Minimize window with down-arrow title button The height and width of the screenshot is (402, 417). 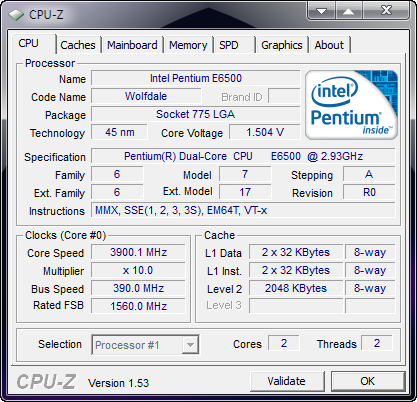pyautogui.click(x=321, y=11)
